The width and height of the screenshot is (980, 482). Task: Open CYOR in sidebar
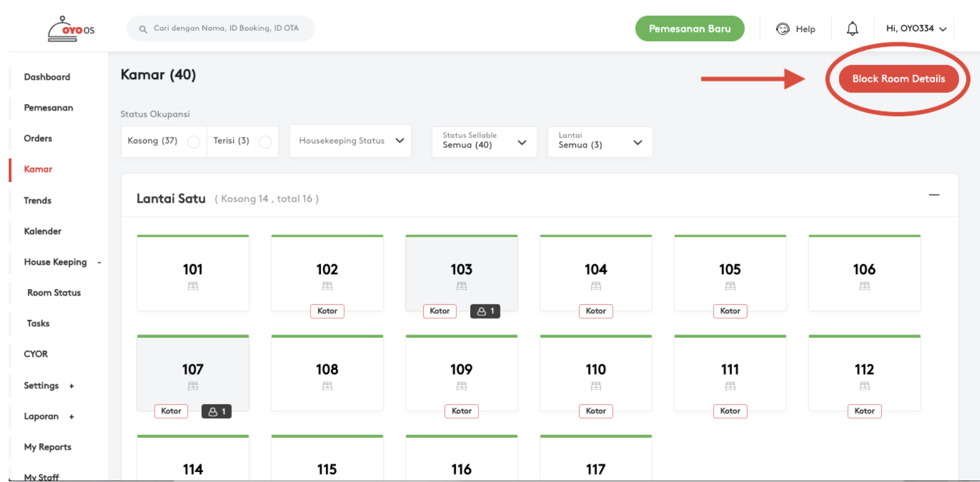tap(35, 354)
